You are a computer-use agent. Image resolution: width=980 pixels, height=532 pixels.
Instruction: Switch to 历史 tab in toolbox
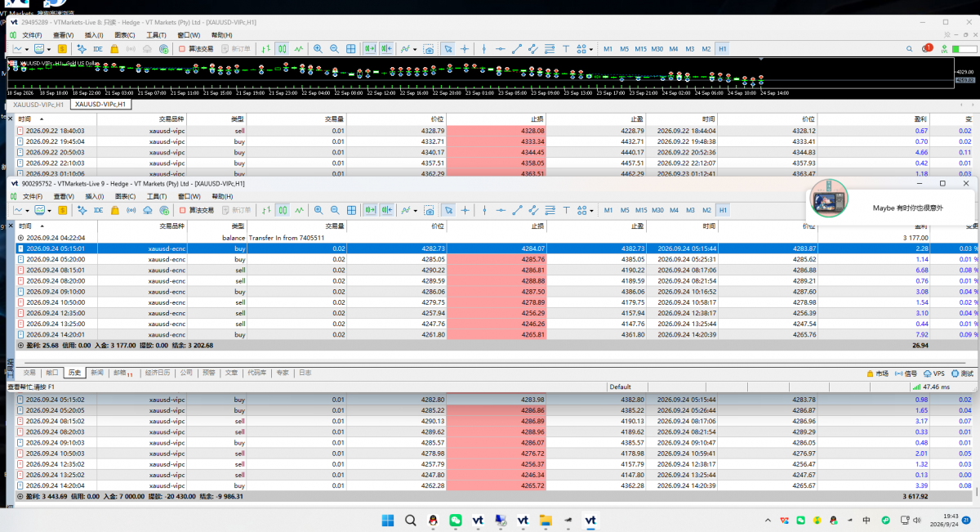(x=74, y=373)
